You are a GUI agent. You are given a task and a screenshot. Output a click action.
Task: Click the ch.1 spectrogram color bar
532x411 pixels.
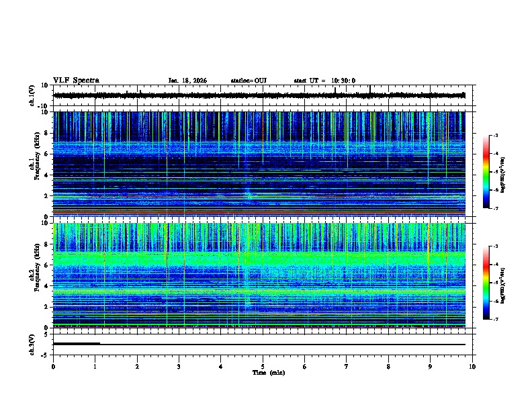pos(486,172)
